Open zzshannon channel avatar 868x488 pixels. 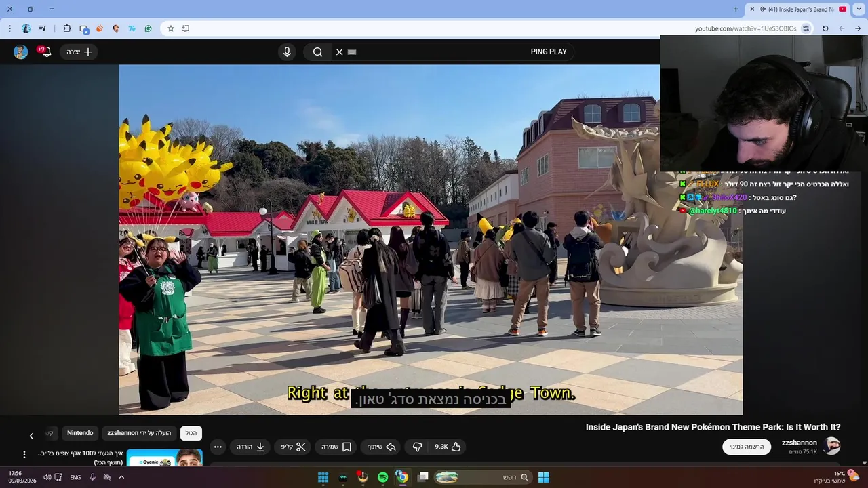(x=831, y=446)
